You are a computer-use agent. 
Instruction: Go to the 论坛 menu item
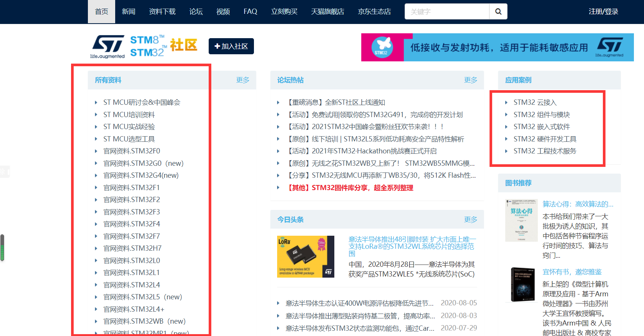(x=196, y=12)
